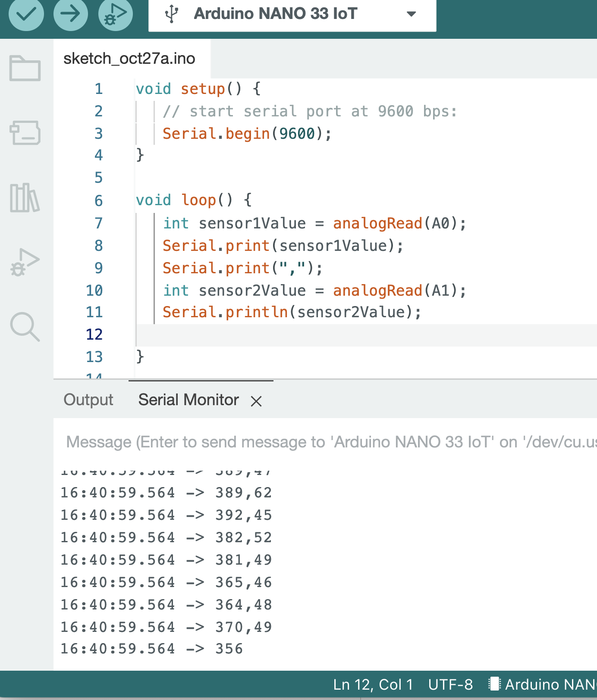
Task: Click the Verify sketch checkmark button
Action: (26, 14)
